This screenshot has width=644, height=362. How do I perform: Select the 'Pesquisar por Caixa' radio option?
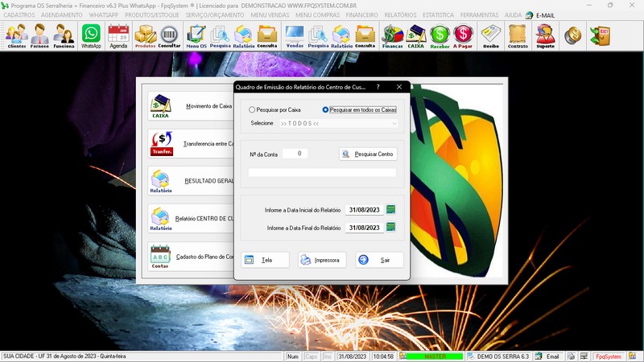[x=253, y=109]
